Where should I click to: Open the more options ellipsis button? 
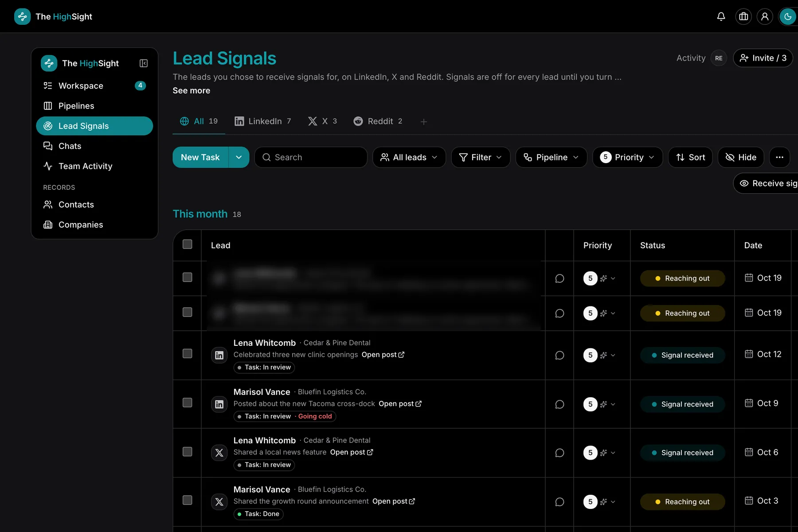point(779,157)
